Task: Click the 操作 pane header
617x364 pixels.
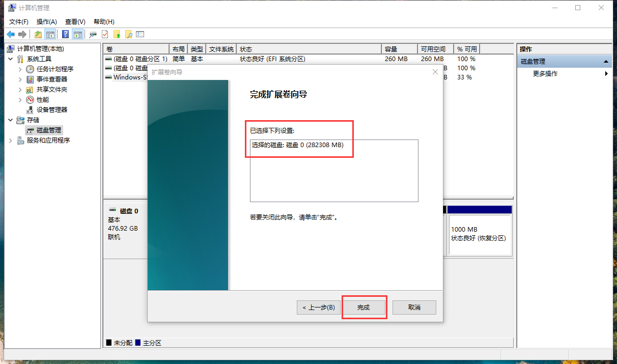Action: (x=564, y=49)
